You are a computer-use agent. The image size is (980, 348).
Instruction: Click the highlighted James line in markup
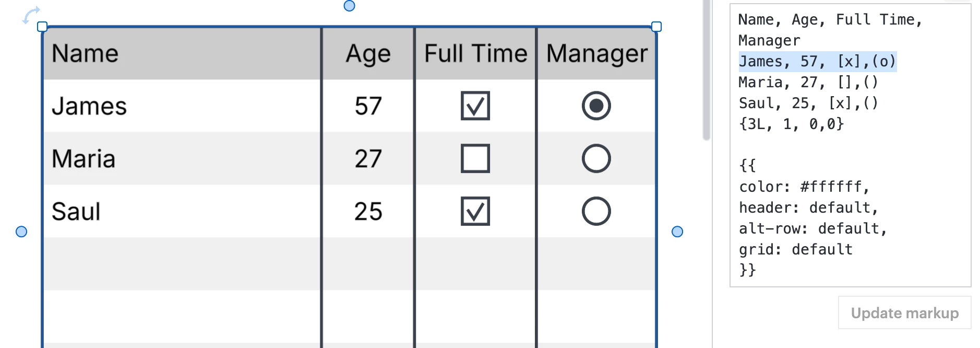pos(817,62)
